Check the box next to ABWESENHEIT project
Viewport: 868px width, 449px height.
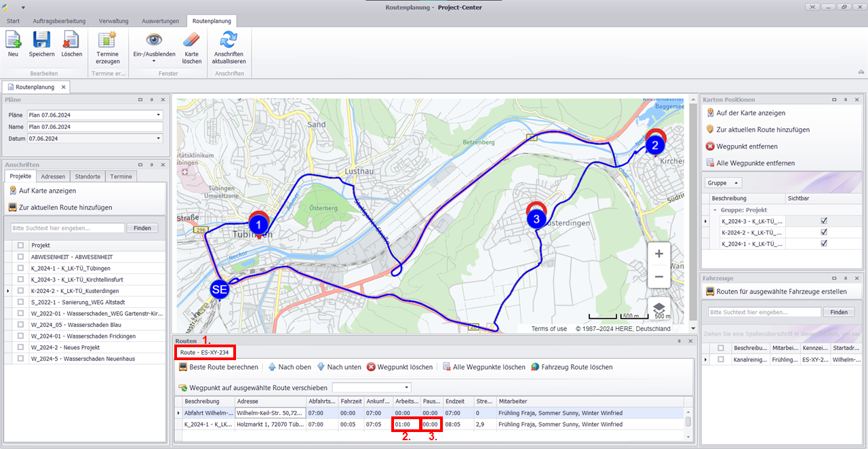pyautogui.click(x=20, y=257)
